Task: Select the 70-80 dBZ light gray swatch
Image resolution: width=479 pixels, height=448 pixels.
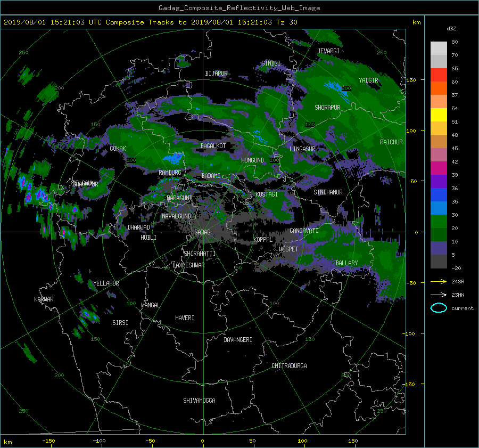Action: (439, 48)
